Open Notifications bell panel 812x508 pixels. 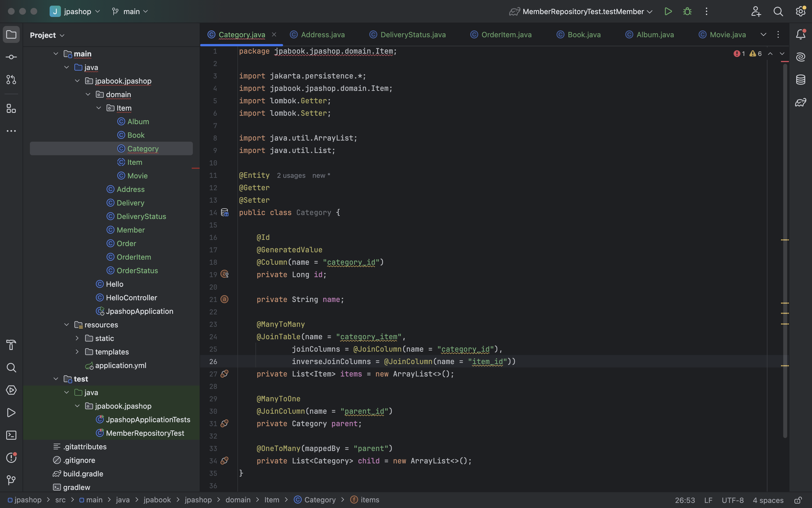click(x=801, y=34)
